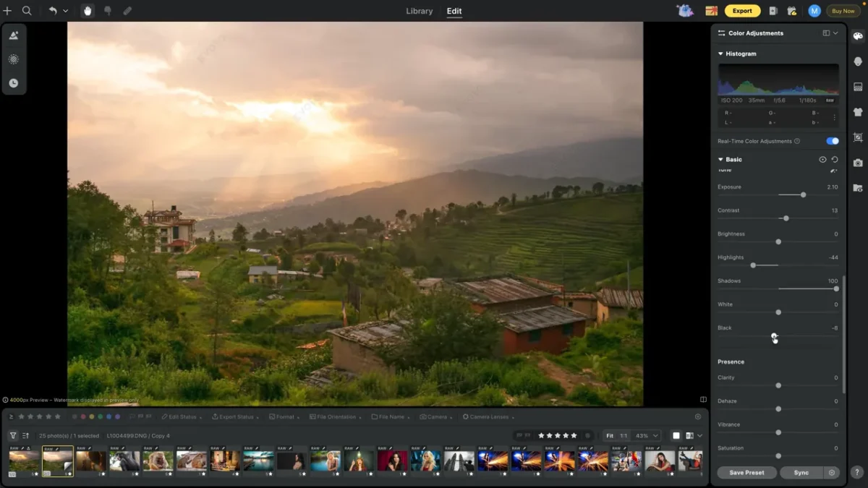Select the Crop tool in right sidebar

858,137
